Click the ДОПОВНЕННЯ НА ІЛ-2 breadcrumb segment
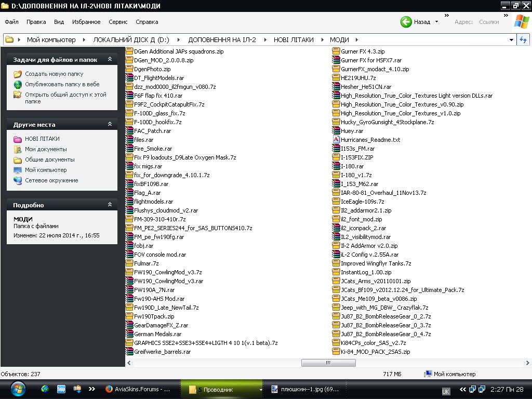 [x=222, y=39]
